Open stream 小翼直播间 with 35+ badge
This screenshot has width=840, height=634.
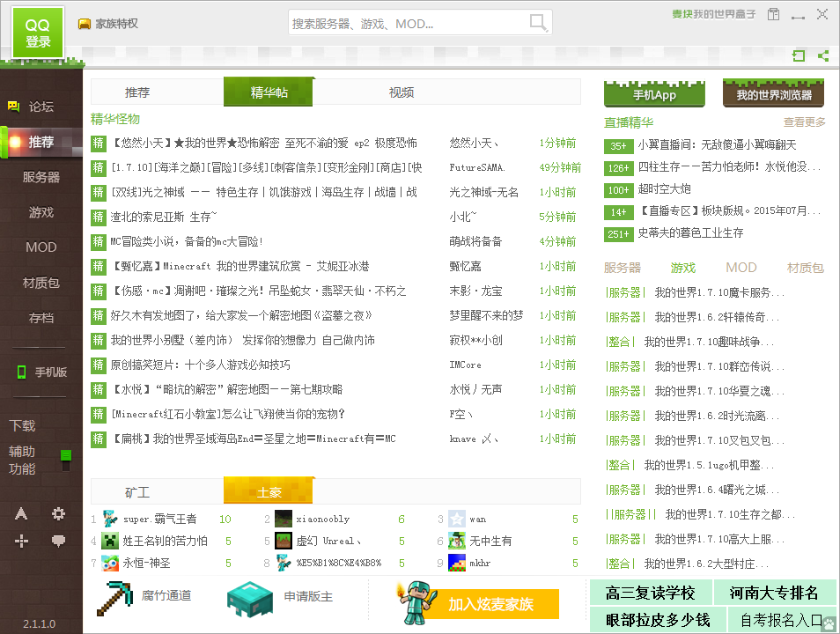click(x=718, y=144)
